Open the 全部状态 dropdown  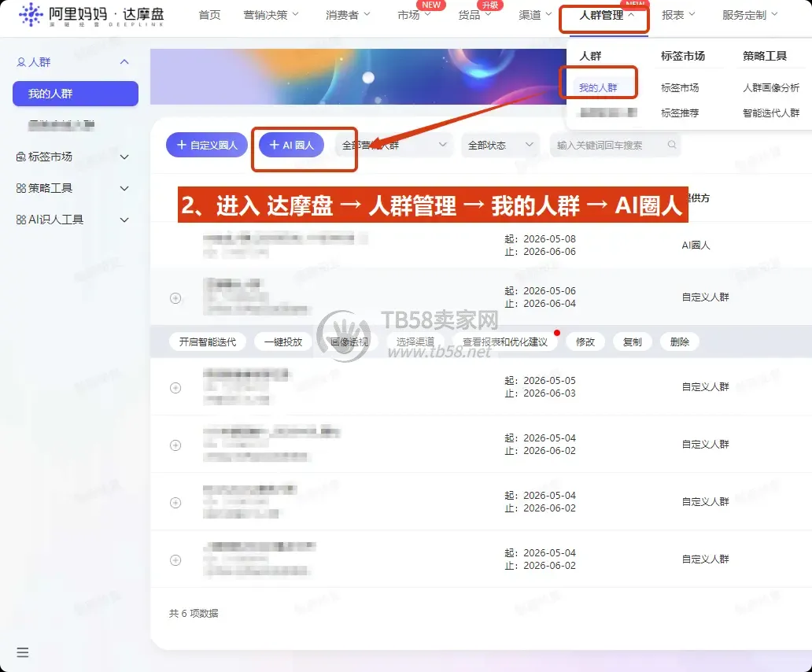point(500,145)
